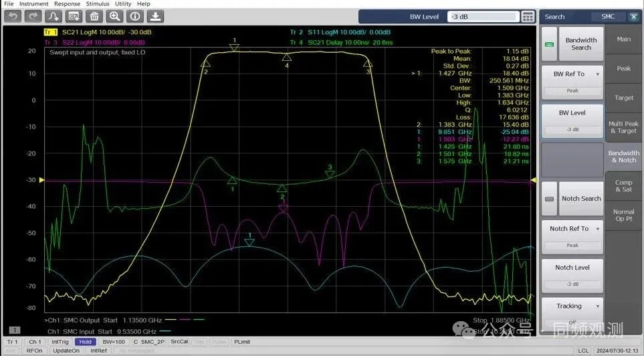
Task: Click the Undo toolbar icon
Action: pyautogui.click(x=13, y=17)
